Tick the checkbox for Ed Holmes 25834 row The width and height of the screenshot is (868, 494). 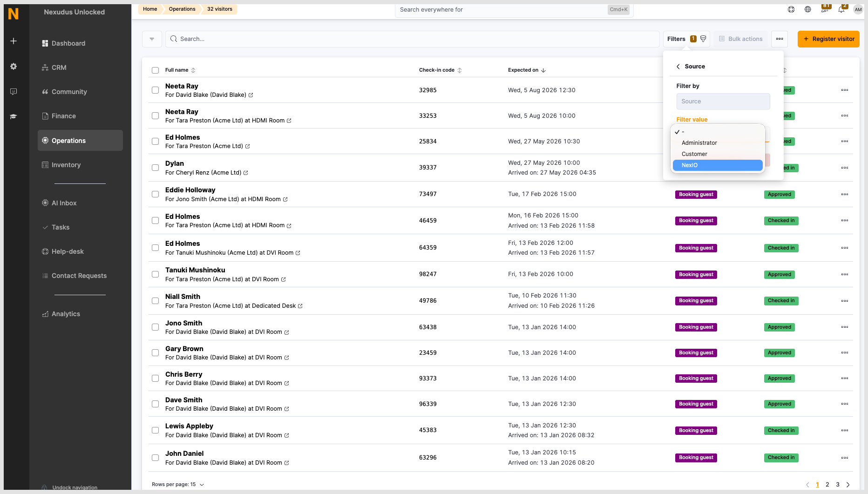click(x=155, y=141)
